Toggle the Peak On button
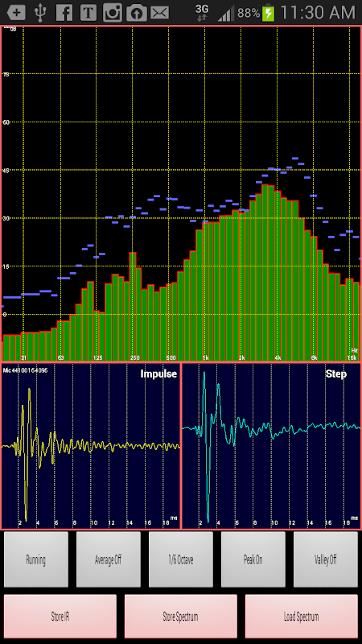The image size is (362, 644). pos(253,559)
